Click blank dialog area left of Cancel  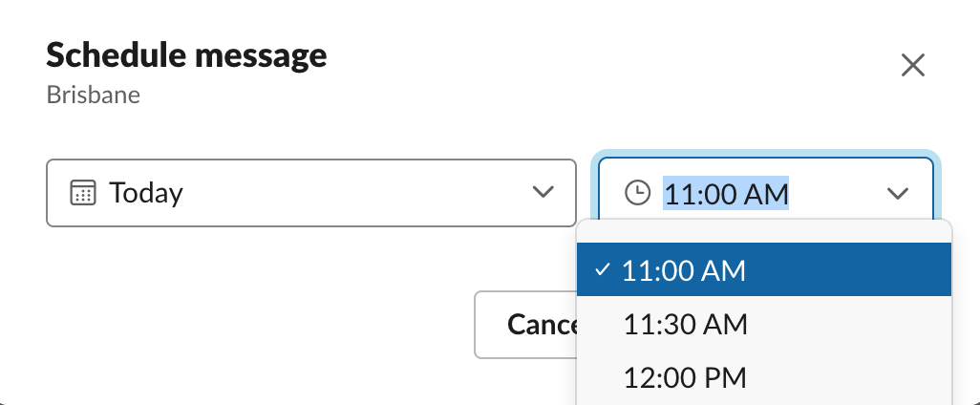pyautogui.click(x=239, y=325)
